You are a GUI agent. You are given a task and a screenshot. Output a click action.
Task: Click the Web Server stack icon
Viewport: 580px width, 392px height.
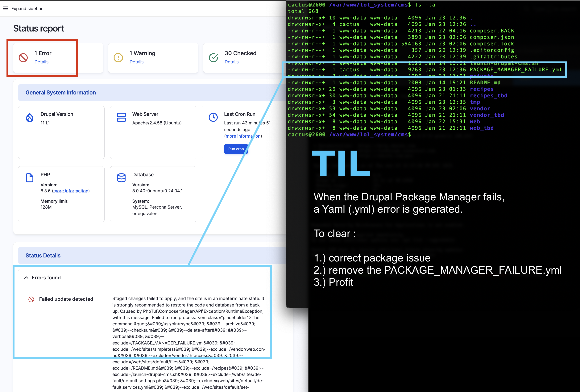pyautogui.click(x=121, y=117)
